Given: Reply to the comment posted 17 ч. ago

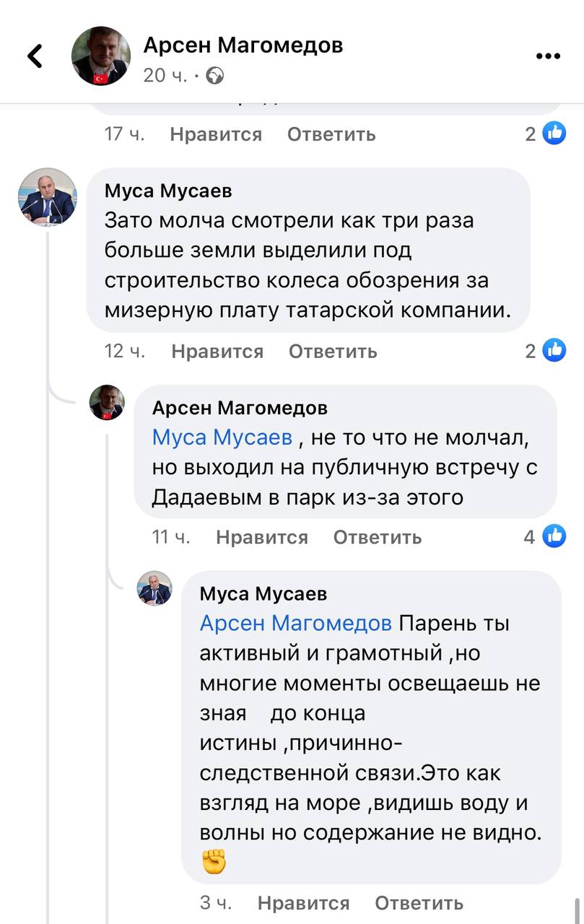Looking at the screenshot, I should 331,134.
